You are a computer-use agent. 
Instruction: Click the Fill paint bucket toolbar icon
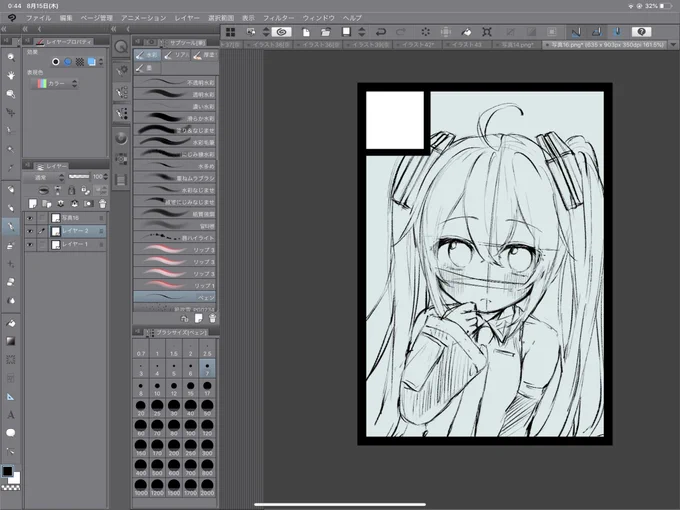pos(466,32)
